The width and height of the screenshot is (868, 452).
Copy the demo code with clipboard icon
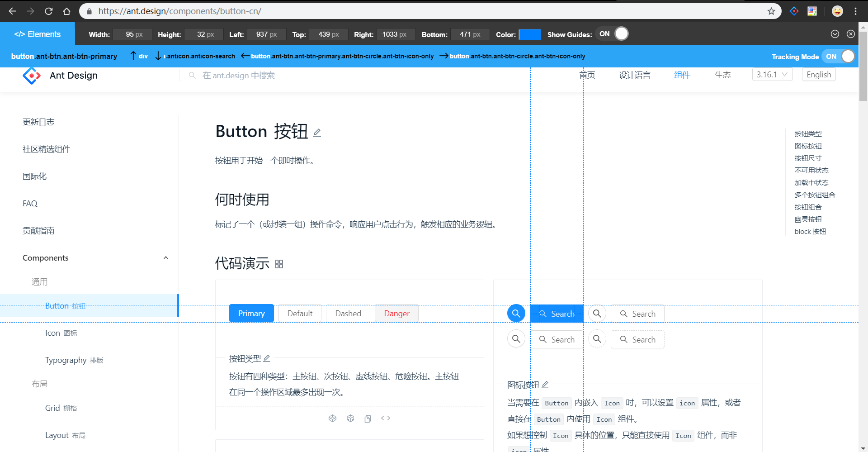(x=368, y=419)
